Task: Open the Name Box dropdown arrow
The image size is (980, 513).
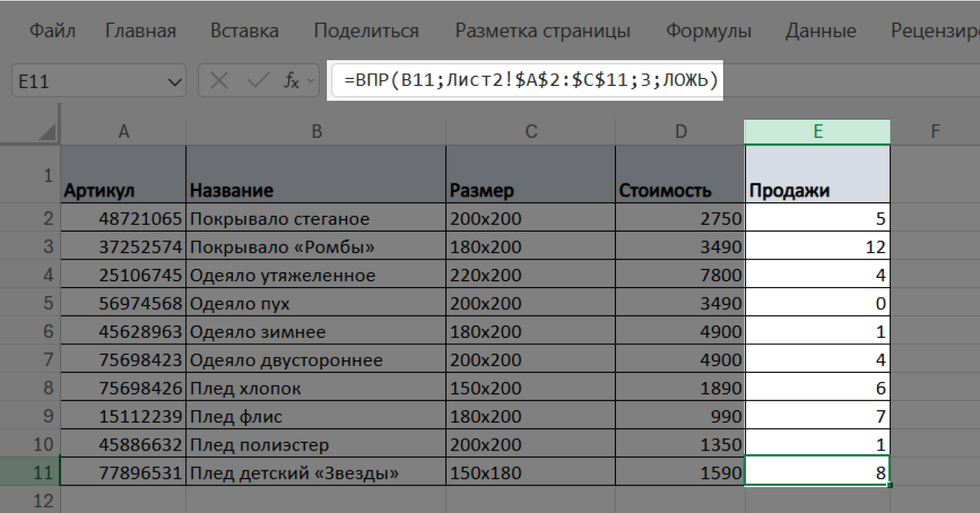Action: pyautogui.click(x=174, y=80)
